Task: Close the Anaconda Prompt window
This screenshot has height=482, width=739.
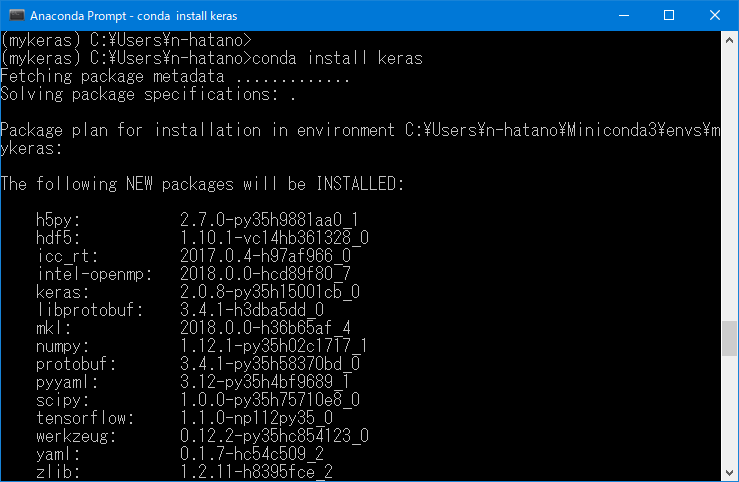Action: coord(715,16)
